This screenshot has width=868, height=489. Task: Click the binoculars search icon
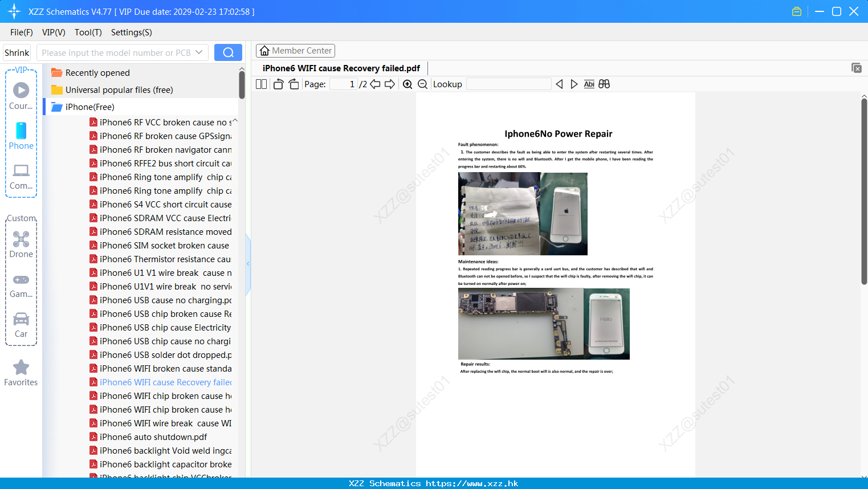point(604,84)
